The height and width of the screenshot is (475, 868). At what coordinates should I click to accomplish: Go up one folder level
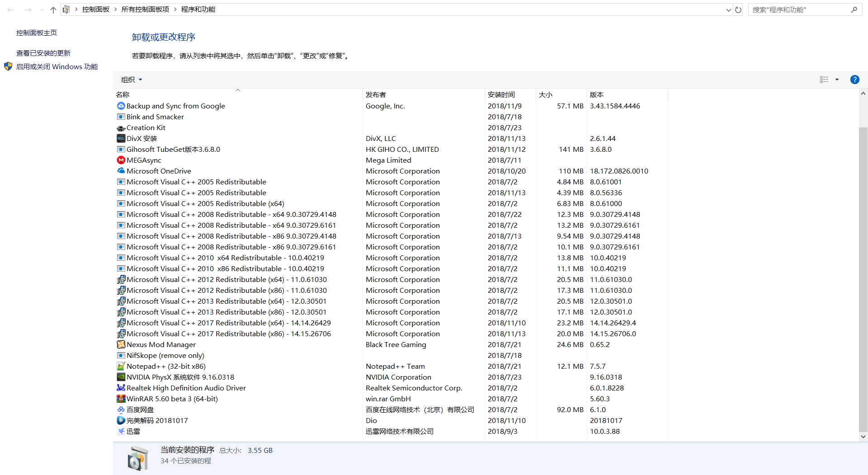coord(53,9)
